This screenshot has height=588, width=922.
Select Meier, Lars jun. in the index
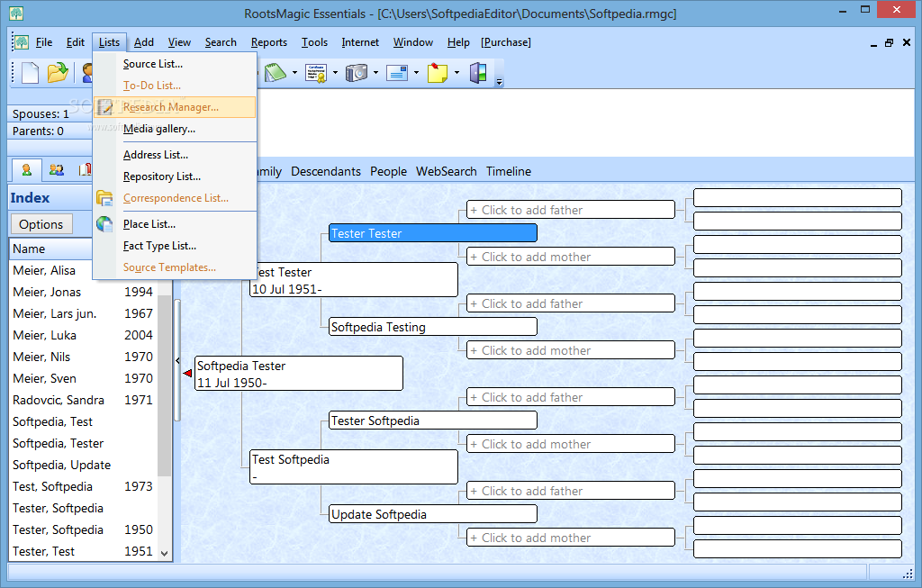tap(83, 314)
